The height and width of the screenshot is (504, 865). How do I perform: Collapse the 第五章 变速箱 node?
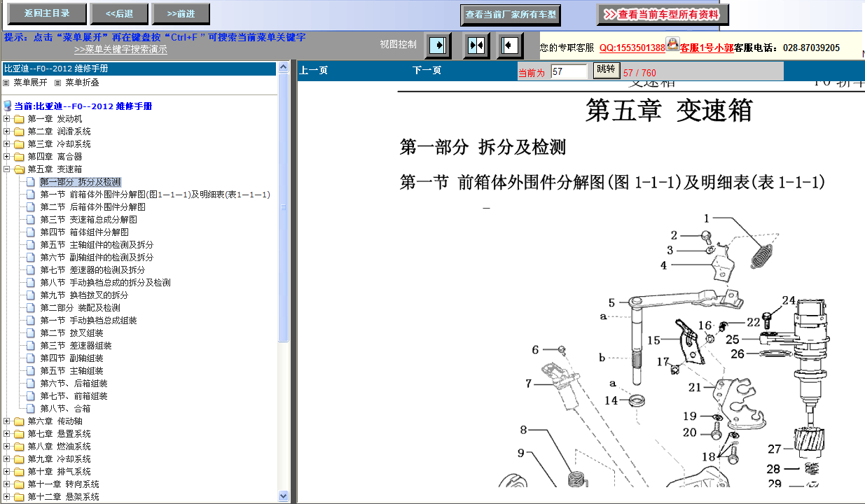point(7,169)
